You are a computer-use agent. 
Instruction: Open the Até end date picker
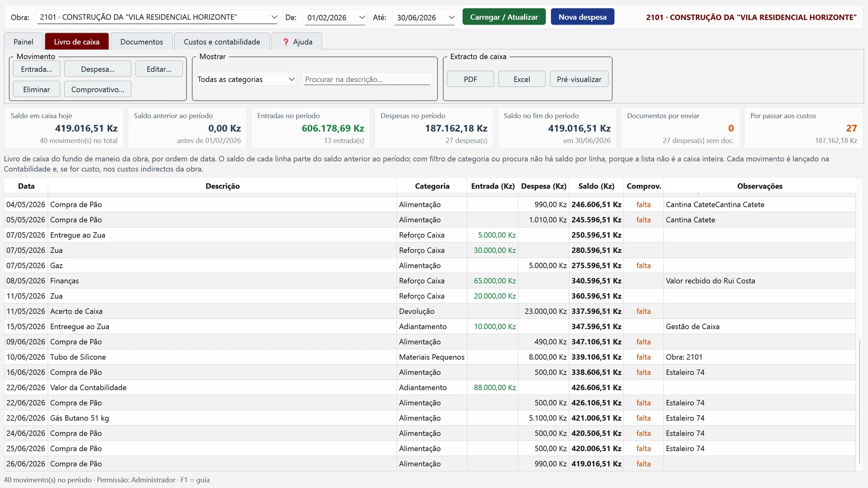(425, 17)
